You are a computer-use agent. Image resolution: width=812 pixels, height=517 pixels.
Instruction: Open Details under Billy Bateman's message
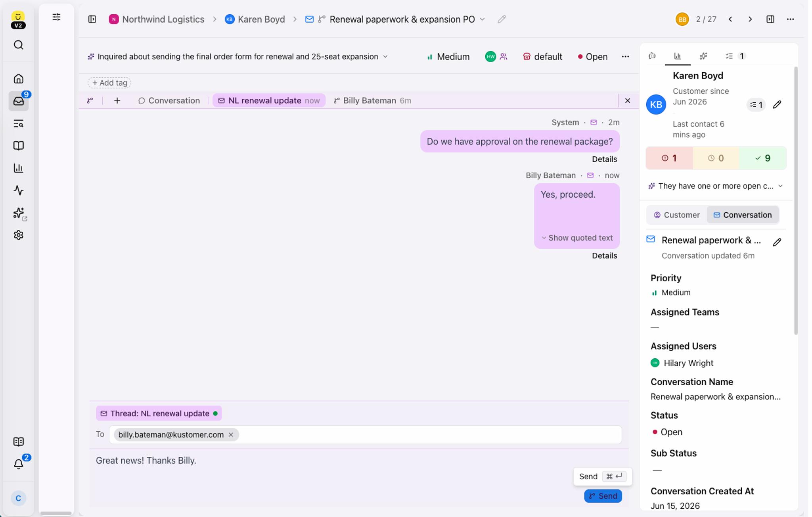[604, 256]
